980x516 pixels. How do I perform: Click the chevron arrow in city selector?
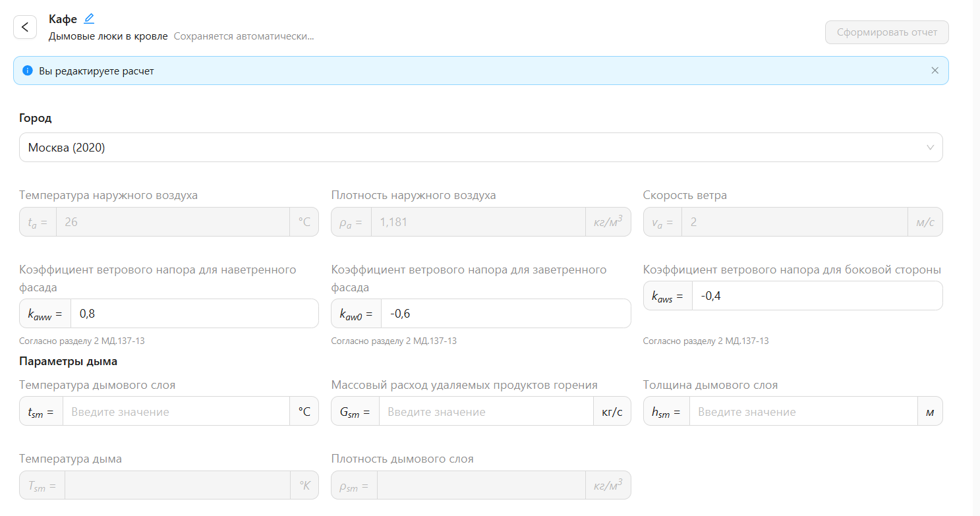pos(930,148)
